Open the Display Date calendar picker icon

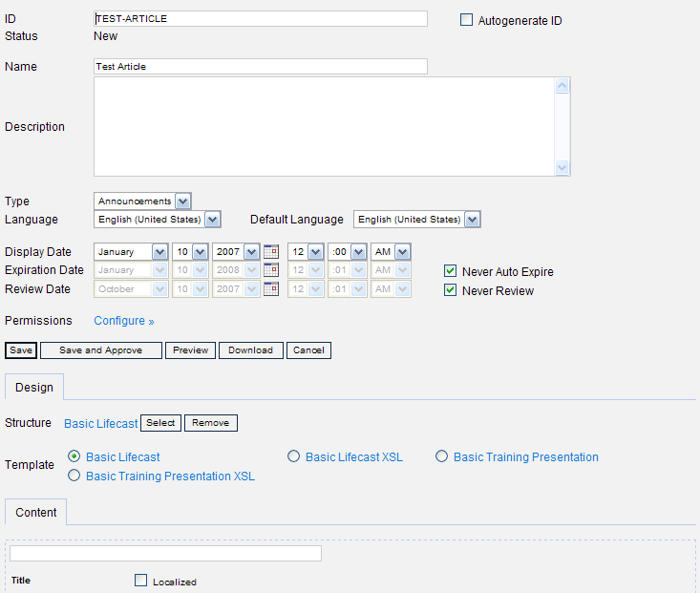(271, 252)
